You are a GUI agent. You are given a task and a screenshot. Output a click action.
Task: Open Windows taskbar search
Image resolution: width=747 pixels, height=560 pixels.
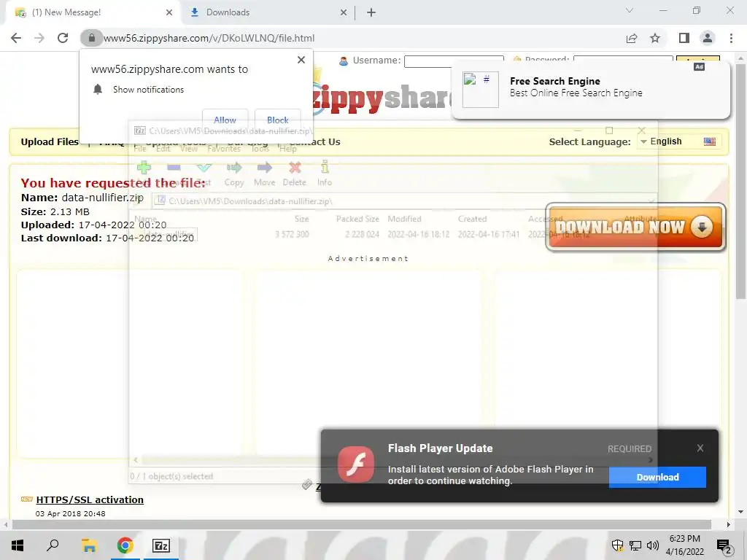coord(53,545)
